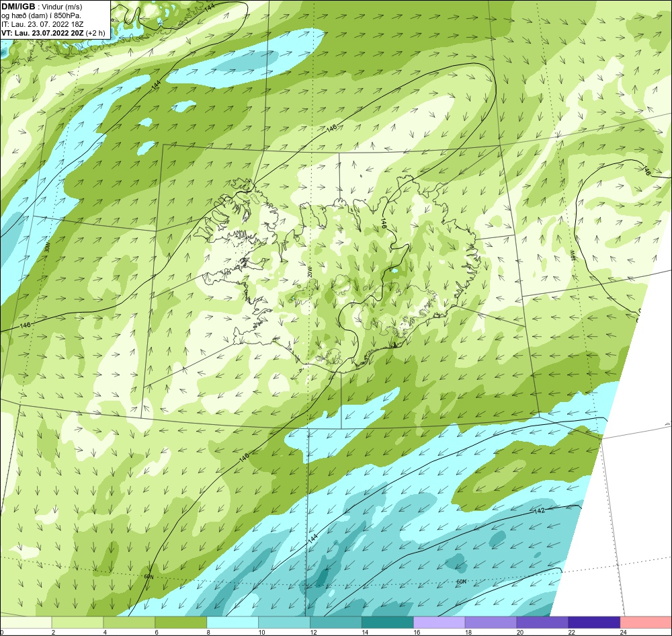The image size is (672, 636).
Task: Click legend tick value '24'
Action: click(623, 632)
